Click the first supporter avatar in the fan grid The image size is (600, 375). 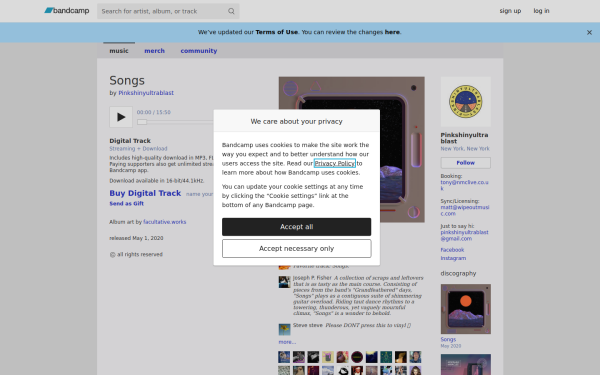284,357
